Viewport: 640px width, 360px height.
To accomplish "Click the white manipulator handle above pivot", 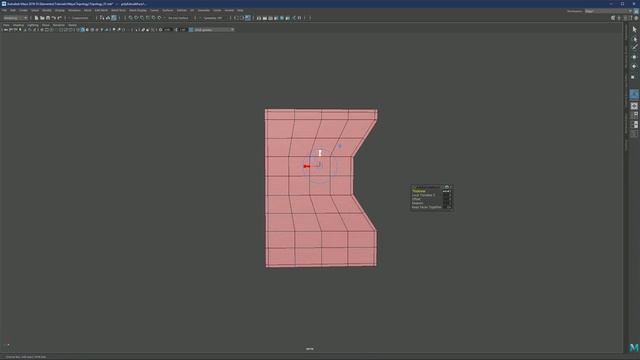I will pyautogui.click(x=320, y=153).
